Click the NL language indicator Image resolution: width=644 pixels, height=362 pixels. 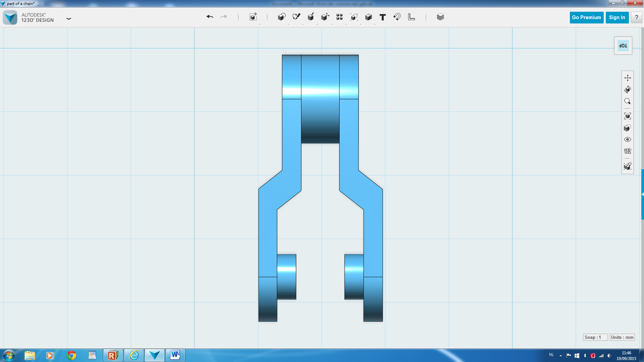[551, 355]
